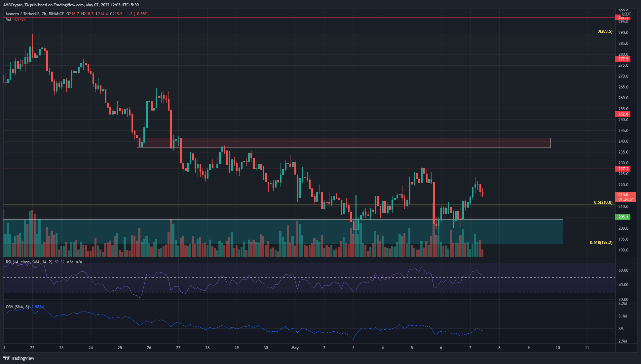Viewport: 641px width, 364px height.
Task: Click the current price 215.5 label
Action: tap(623, 195)
